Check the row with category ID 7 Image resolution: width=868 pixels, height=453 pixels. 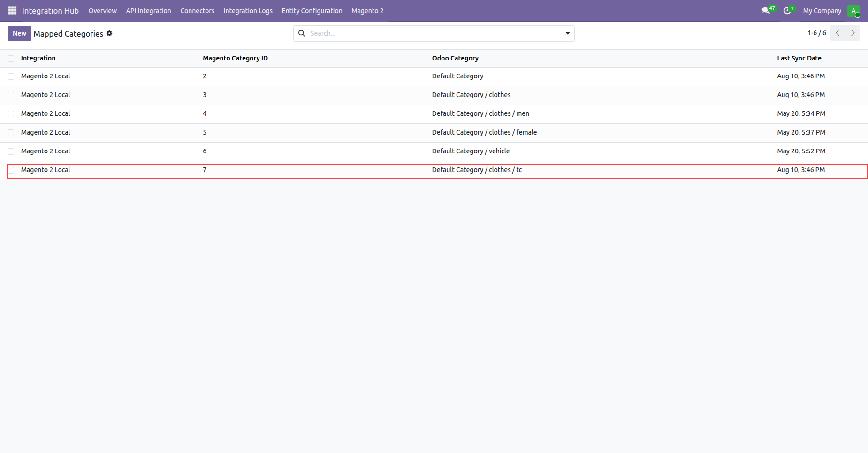click(11, 170)
